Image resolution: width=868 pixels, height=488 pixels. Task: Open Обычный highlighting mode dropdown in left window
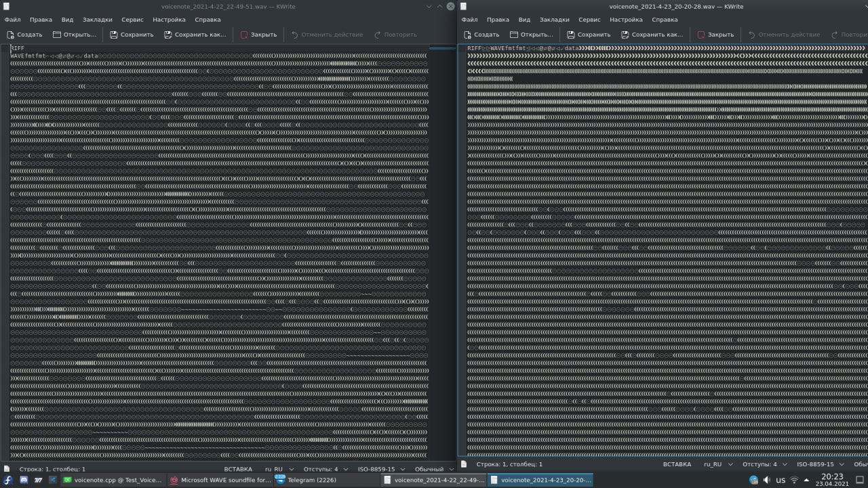point(433,469)
